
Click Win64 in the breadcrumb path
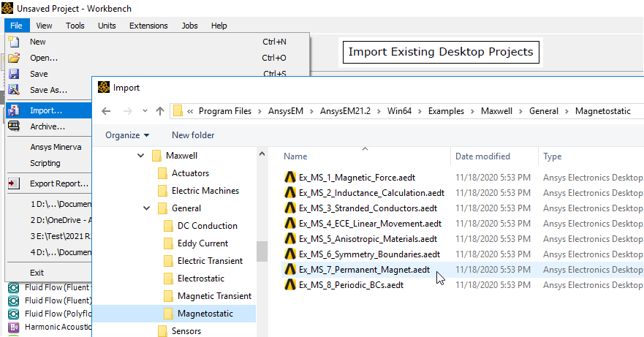coord(399,111)
